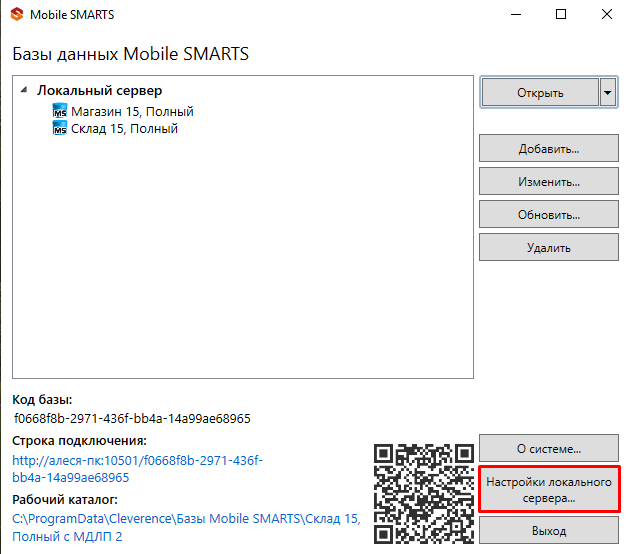The image size is (627, 554).
Task: Open the working folder link C:\ProgramData\Cleverence
Action: pos(186,527)
